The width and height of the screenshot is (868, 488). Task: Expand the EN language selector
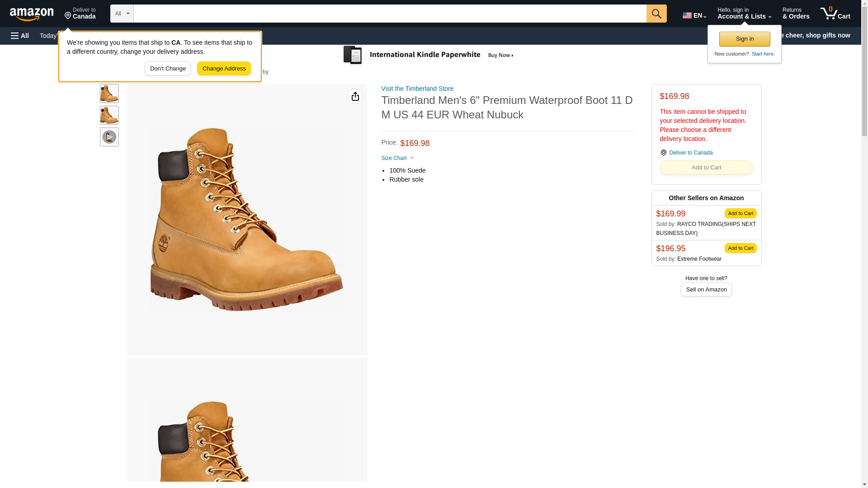click(694, 15)
